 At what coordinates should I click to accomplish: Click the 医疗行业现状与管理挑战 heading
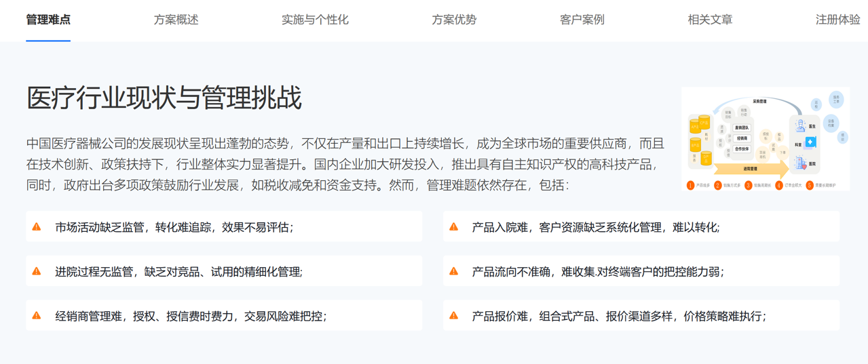click(164, 98)
